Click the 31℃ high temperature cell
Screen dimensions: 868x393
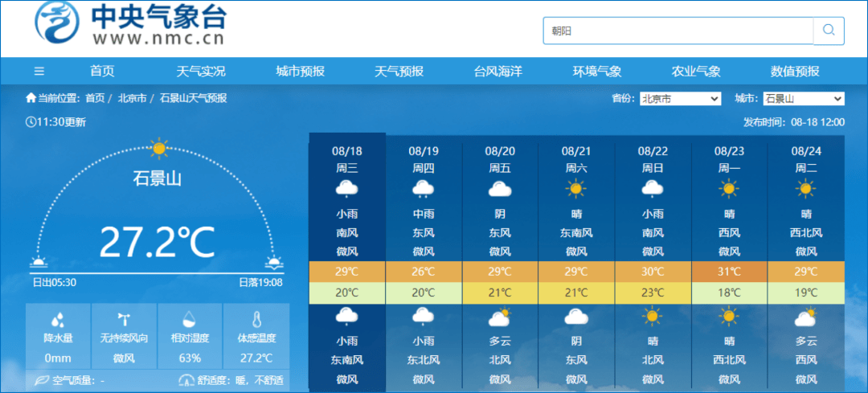coord(729,272)
